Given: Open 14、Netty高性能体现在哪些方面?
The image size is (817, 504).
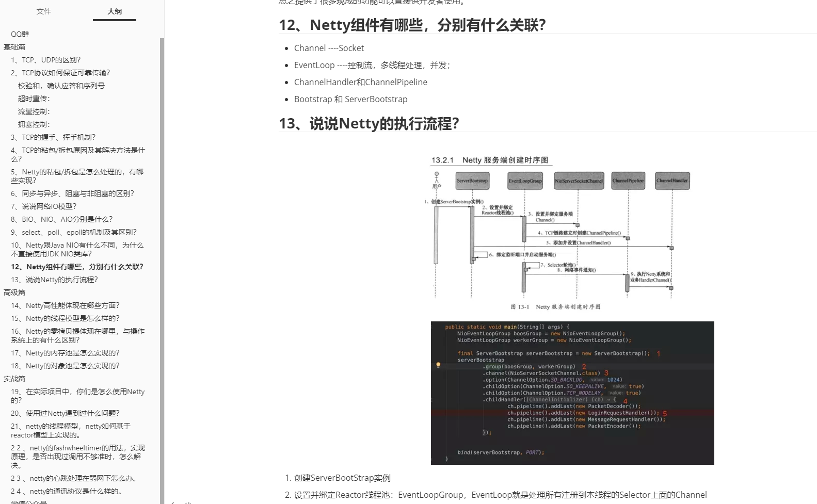Looking at the screenshot, I should point(65,305).
